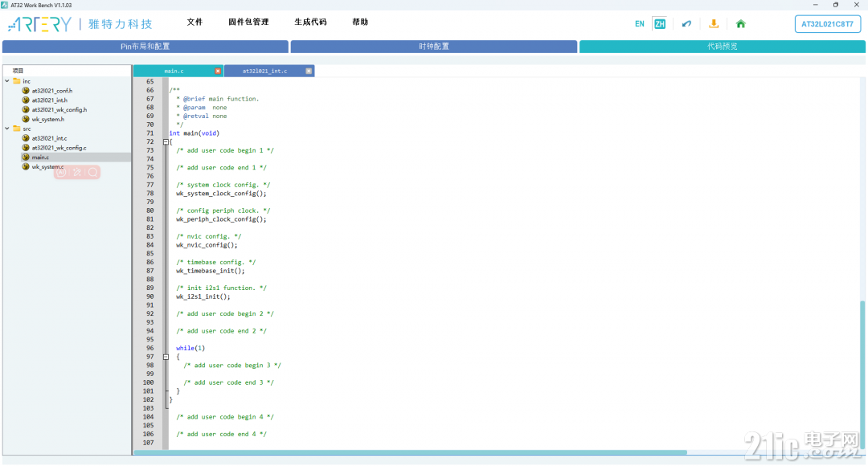Click line number 100 in the gutter
Viewport: 868px width, 466px height.
[x=149, y=382]
